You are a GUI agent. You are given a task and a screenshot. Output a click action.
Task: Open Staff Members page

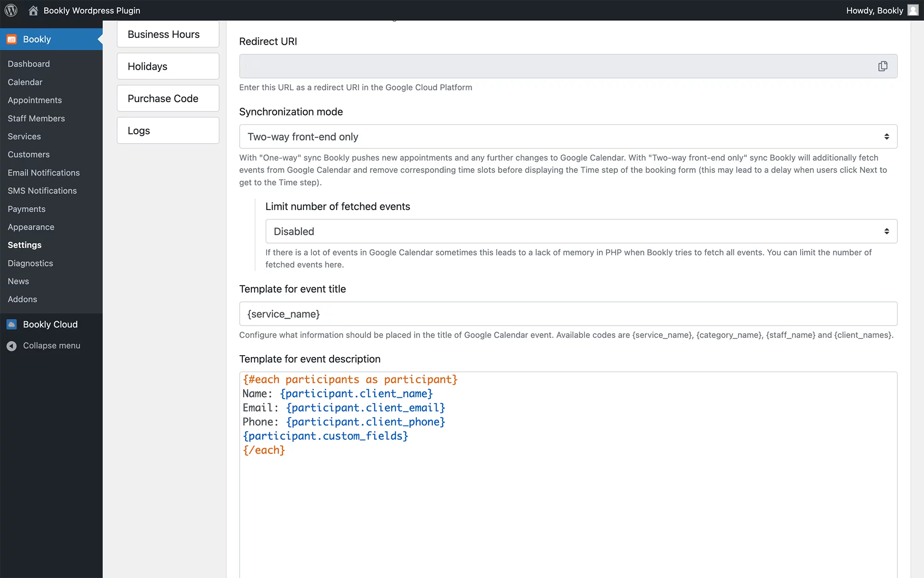coord(36,118)
